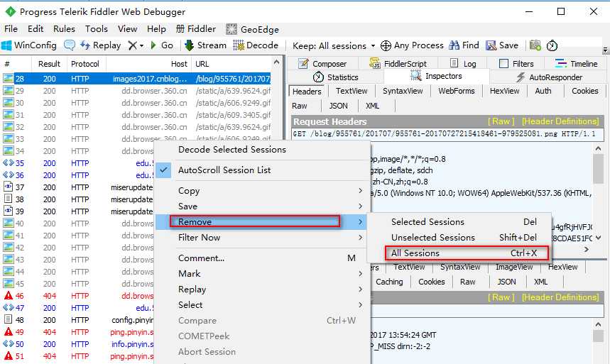Toggle Decode mode in toolbar
Viewport: 610px width, 364px height.
click(256, 45)
